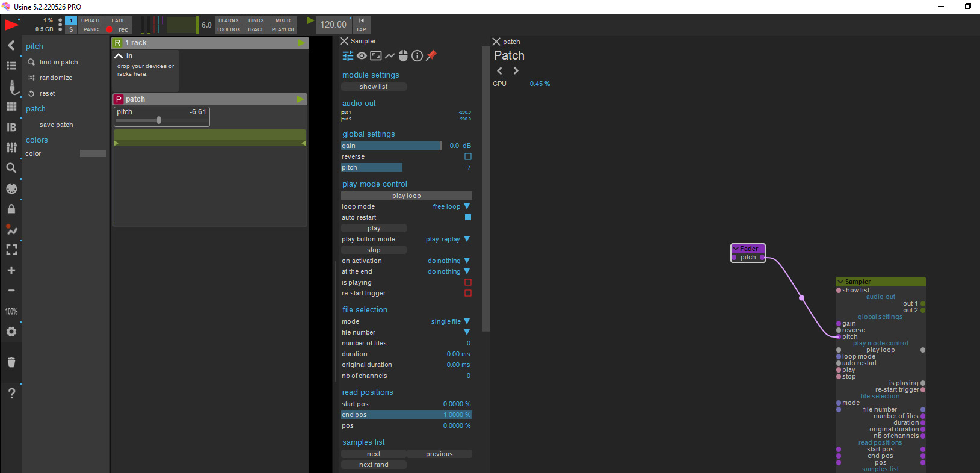Click the info icon in Sampler panel
Screen dimensions: 980x473
click(x=417, y=56)
